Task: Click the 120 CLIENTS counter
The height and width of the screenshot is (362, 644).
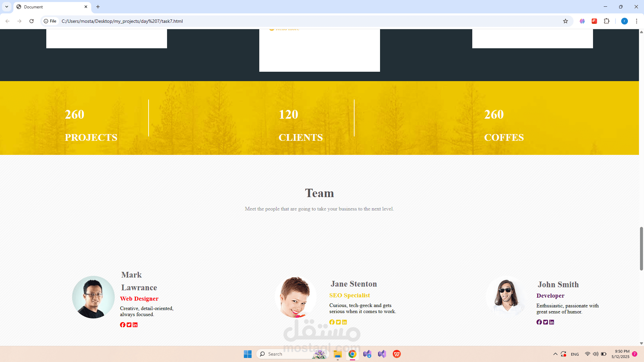Action: (x=301, y=126)
